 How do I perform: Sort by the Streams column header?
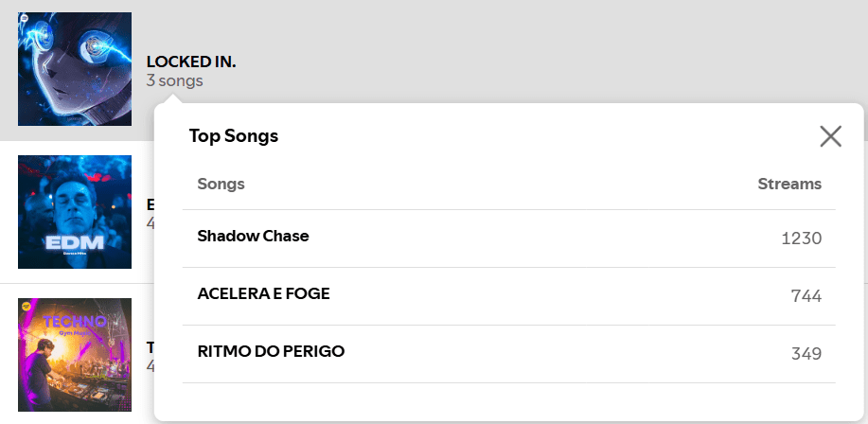coord(789,184)
